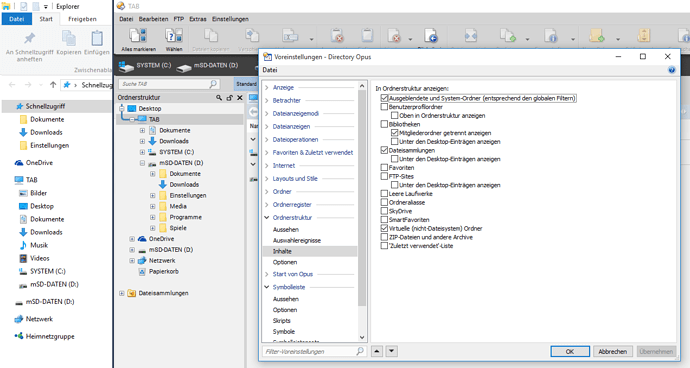Enable ZIP-Dateien und andere Archive checkbox
The width and height of the screenshot is (690, 368).
(384, 237)
